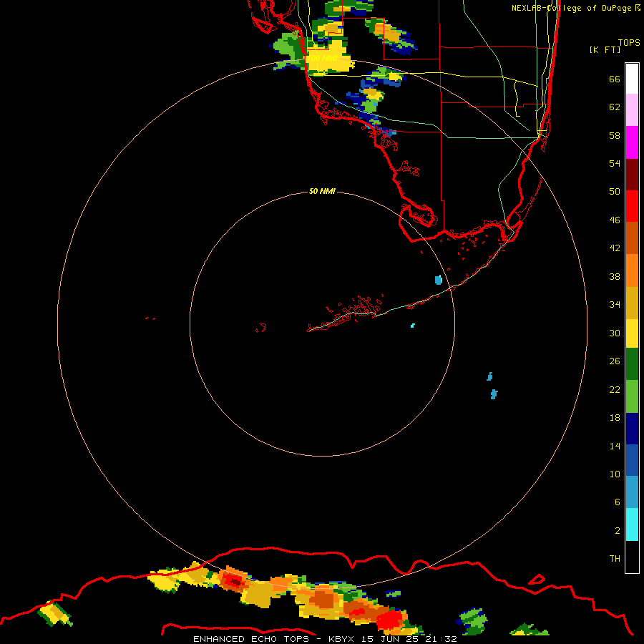The width and height of the screenshot is (644, 644).
Task: Click the 100 NMI range ring label
Action: [323, 59]
